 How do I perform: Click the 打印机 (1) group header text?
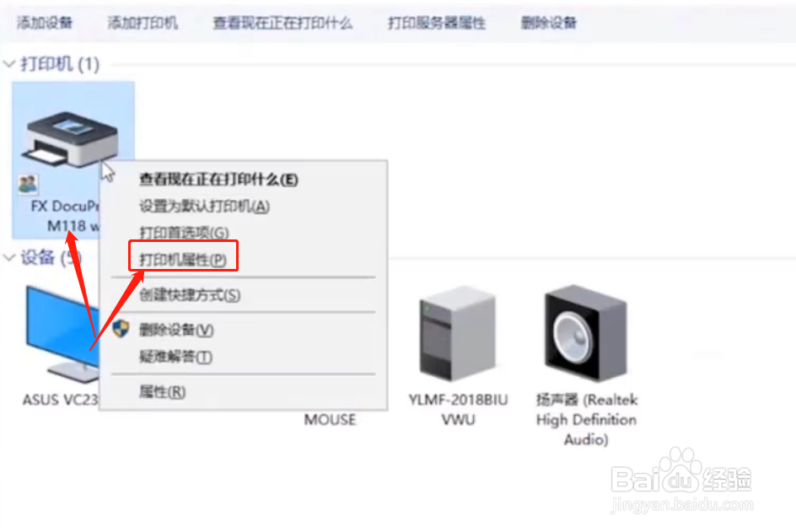coord(60,64)
